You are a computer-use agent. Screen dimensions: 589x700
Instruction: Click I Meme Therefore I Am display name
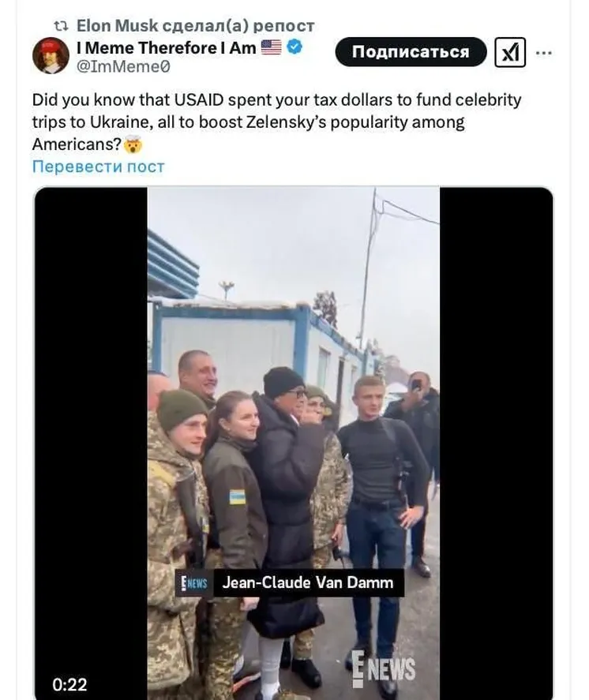(166, 47)
